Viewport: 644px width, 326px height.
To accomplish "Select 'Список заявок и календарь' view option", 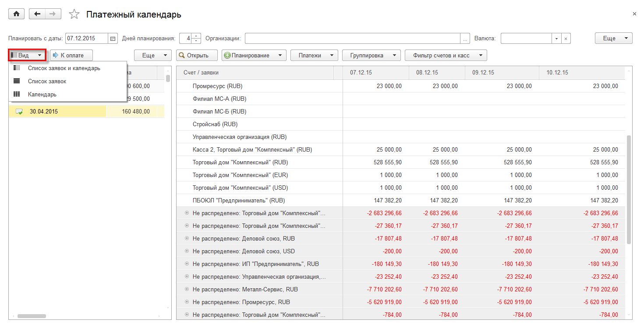I will 64,68.
